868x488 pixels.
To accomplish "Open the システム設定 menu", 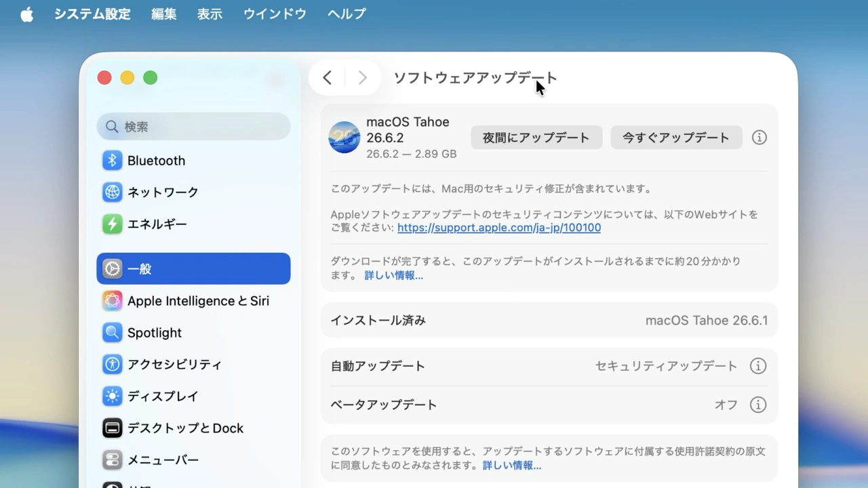I will tap(92, 14).
